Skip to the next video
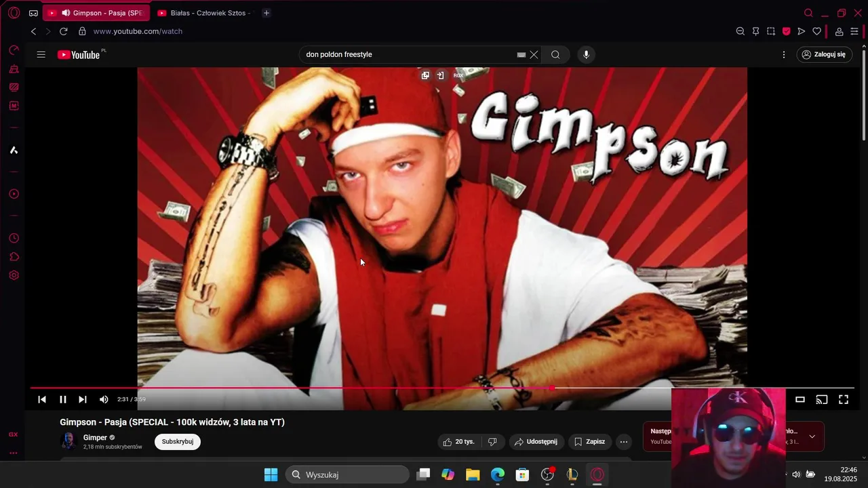Image resolution: width=868 pixels, height=488 pixels. pyautogui.click(x=83, y=400)
